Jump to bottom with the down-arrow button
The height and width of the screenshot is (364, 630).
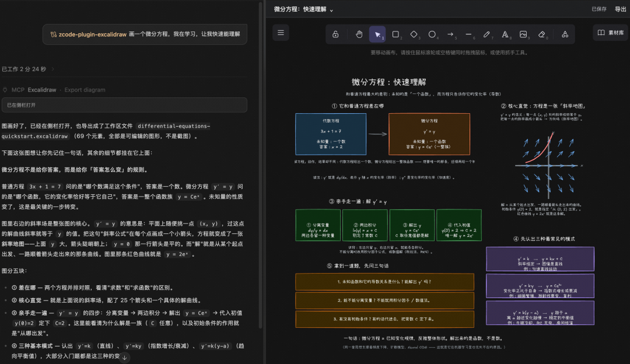coord(125,358)
